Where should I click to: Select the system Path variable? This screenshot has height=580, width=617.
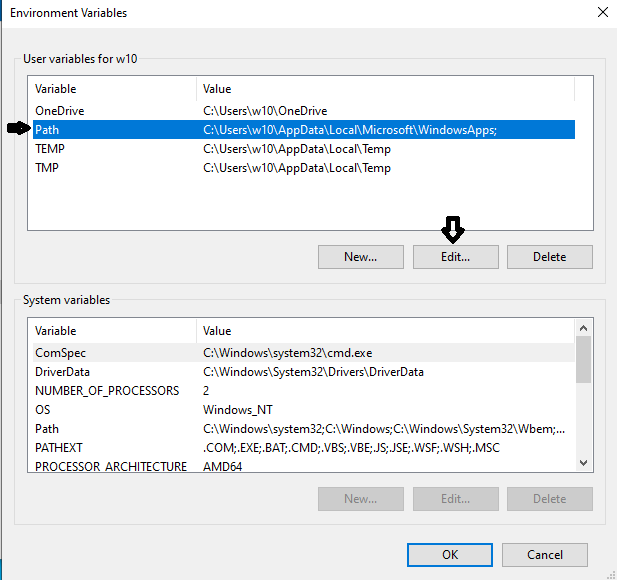point(304,429)
